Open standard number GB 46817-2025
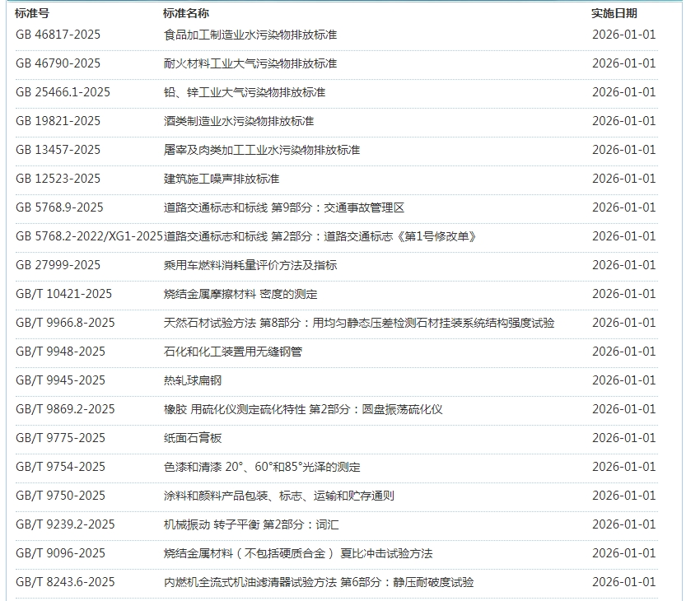700x601 pixels. coord(58,35)
